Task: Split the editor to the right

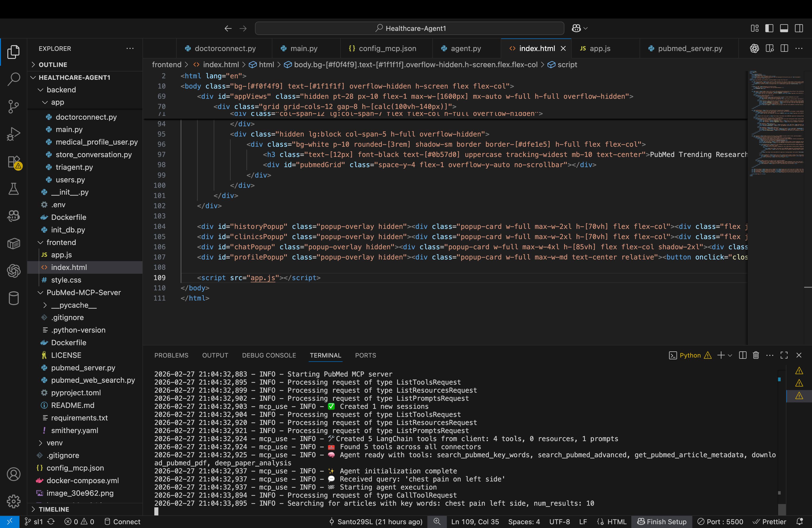Action: pyautogui.click(x=784, y=48)
